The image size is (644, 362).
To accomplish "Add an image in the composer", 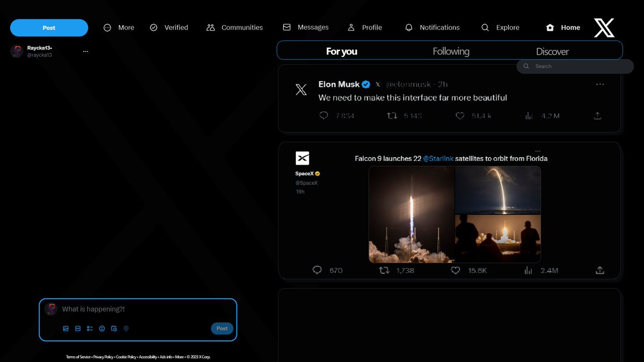I will (65, 328).
